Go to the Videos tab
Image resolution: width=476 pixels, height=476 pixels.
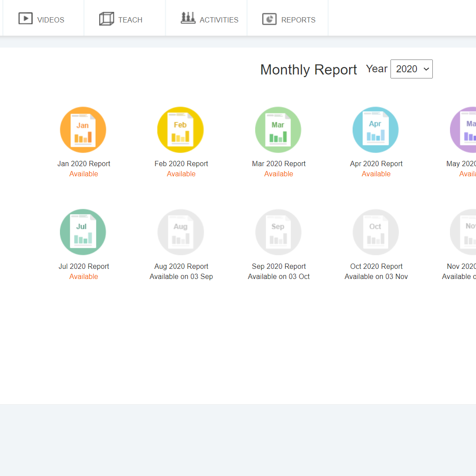tap(41, 19)
